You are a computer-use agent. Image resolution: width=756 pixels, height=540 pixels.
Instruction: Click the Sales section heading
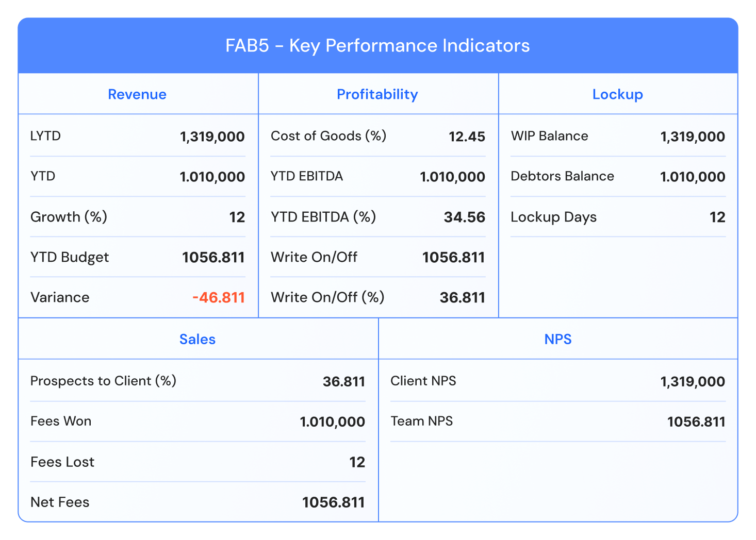[x=198, y=339]
